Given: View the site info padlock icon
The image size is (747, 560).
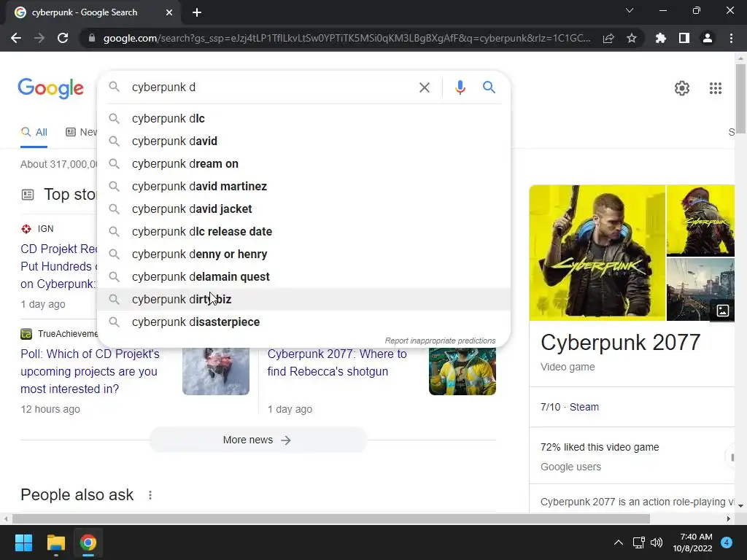Looking at the screenshot, I should click(92, 38).
